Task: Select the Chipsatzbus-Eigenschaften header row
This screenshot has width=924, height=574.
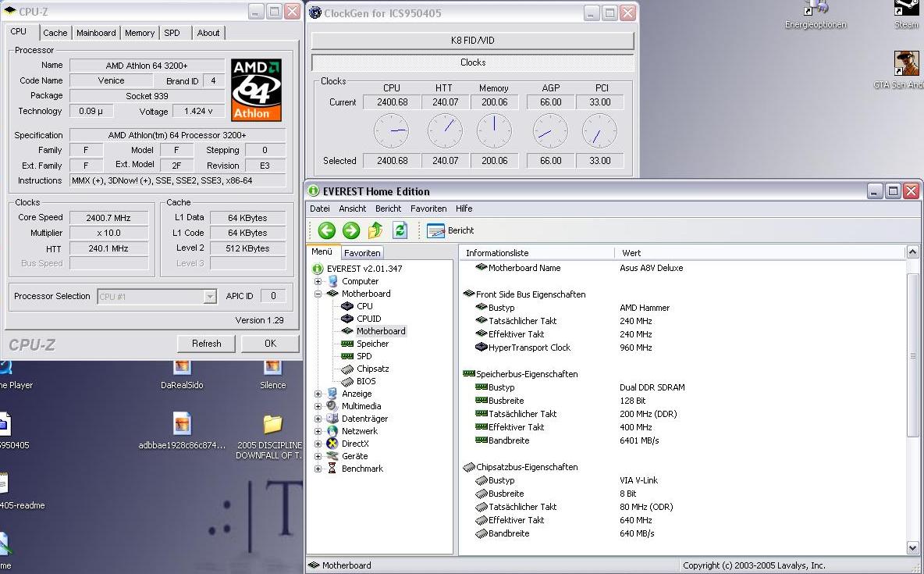Action: coord(521,467)
